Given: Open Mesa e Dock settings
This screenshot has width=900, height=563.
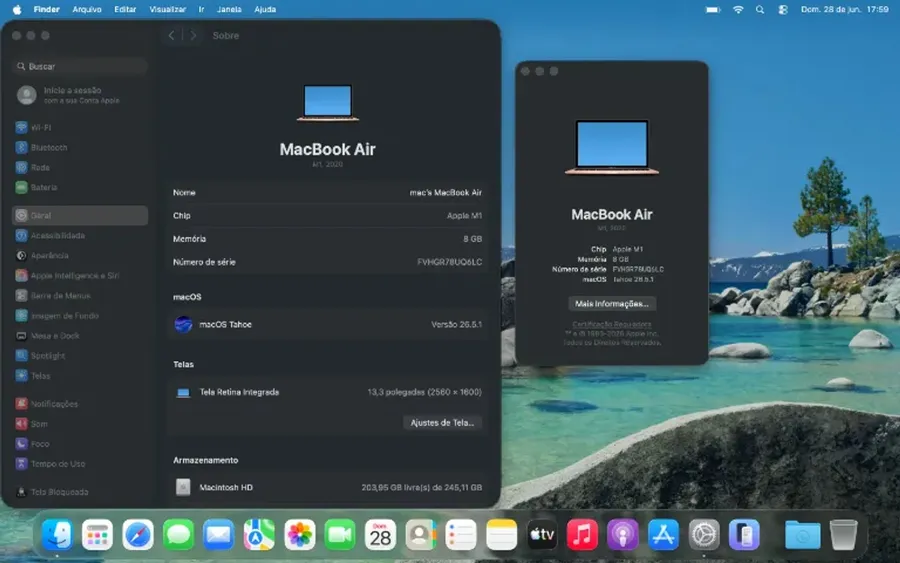Looking at the screenshot, I should [x=80, y=336].
